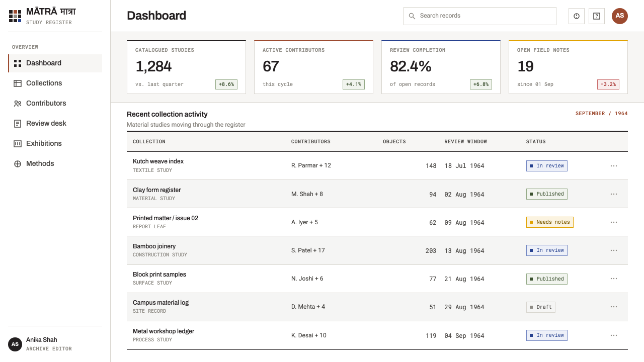Click the +6.8% Review Completion badge

pos(481,84)
